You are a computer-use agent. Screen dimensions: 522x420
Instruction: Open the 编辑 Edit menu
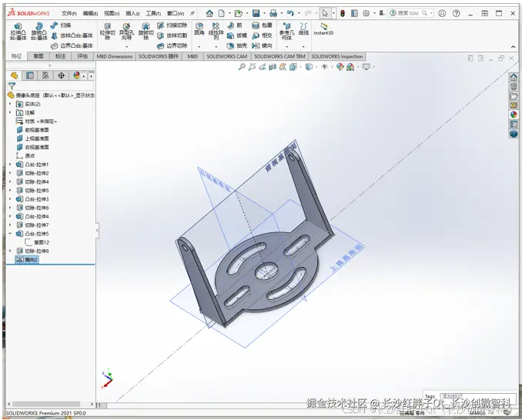90,13
